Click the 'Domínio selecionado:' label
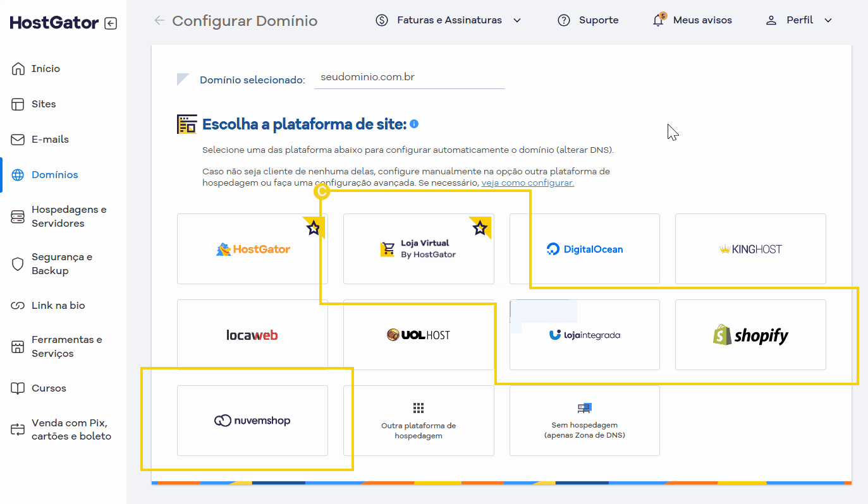The image size is (868, 504). pyautogui.click(x=252, y=80)
